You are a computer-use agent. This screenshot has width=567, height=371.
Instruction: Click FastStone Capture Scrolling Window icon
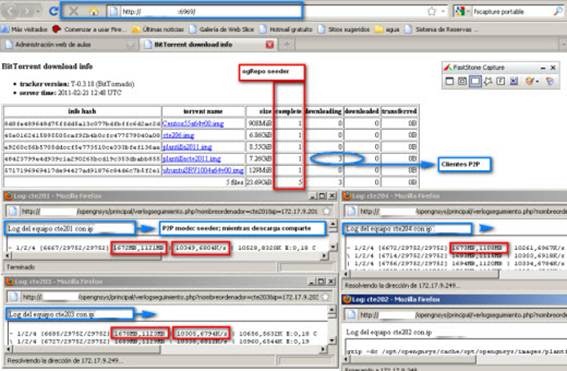[514, 81]
